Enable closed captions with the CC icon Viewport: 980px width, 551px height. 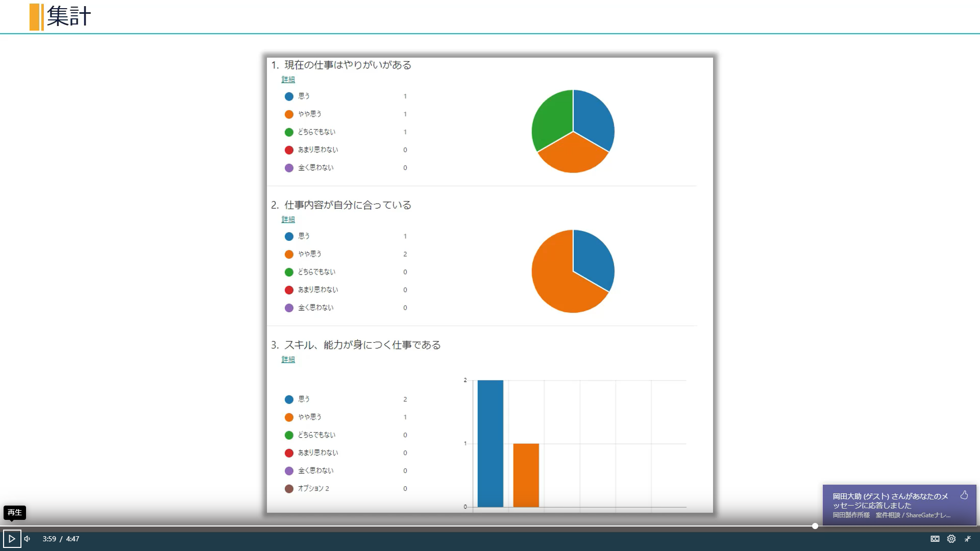point(935,538)
